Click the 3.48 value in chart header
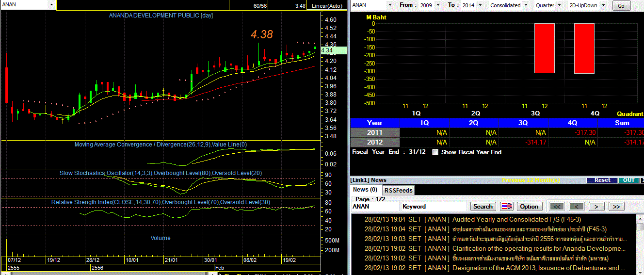Screen dimensions: 644x275 click(300, 6)
